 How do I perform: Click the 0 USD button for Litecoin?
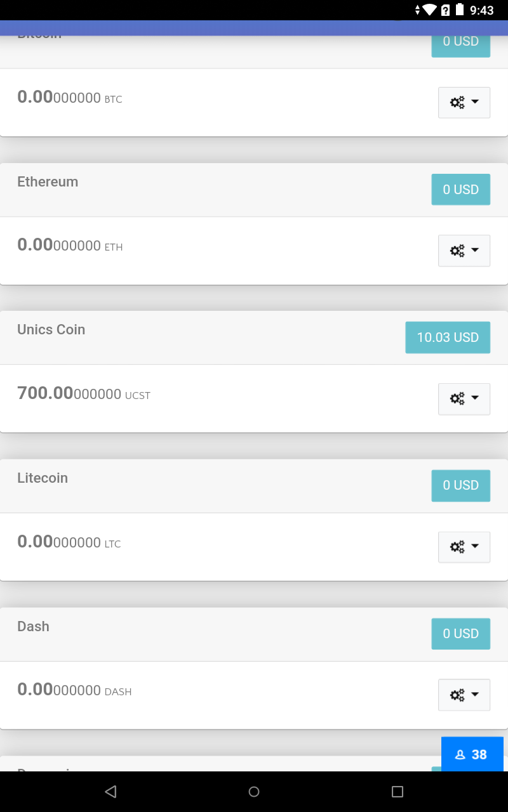[461, 485]
